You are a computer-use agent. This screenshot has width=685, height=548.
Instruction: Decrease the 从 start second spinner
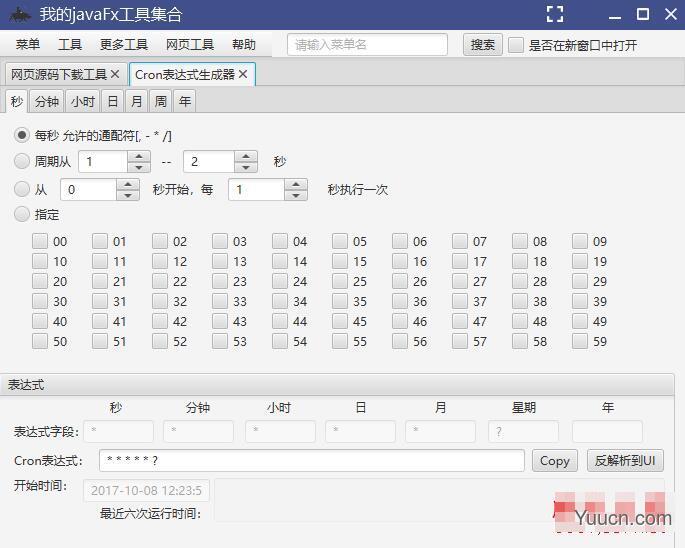128,195
